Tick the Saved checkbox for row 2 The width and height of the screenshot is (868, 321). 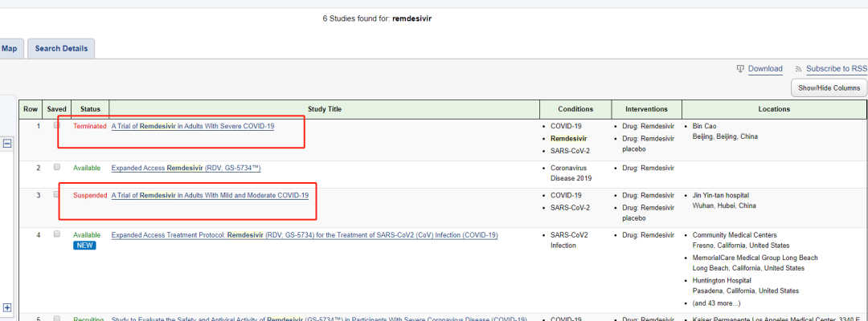pos(56,167)
